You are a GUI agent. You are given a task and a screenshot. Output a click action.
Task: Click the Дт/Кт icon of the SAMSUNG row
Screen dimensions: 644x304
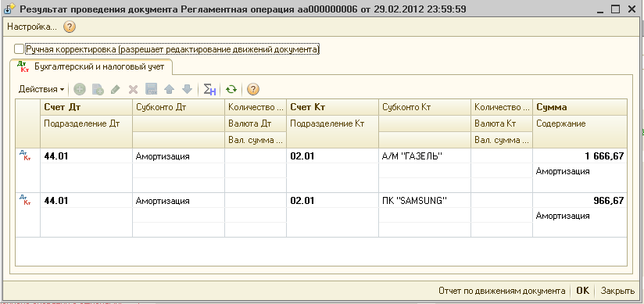25,200
